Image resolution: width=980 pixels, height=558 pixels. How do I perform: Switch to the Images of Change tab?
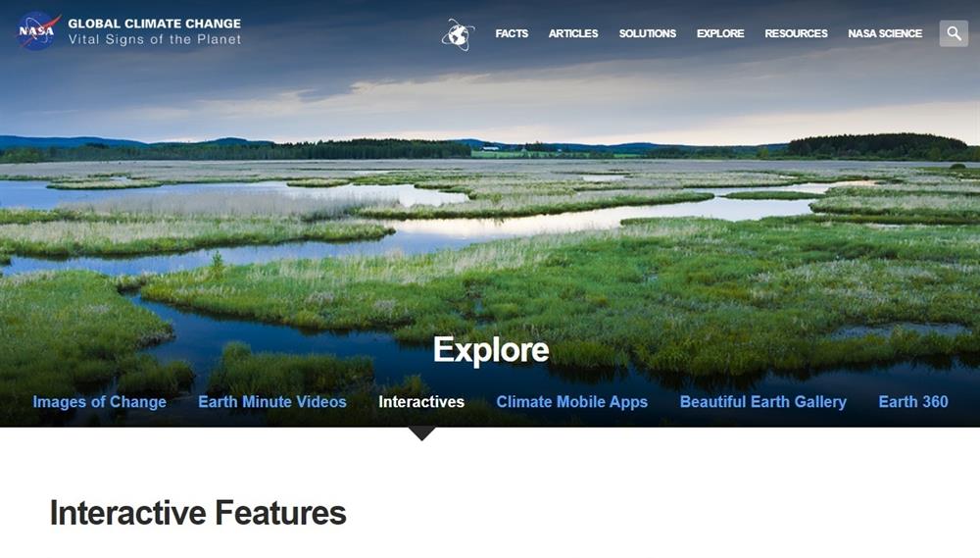pos(99,402)
